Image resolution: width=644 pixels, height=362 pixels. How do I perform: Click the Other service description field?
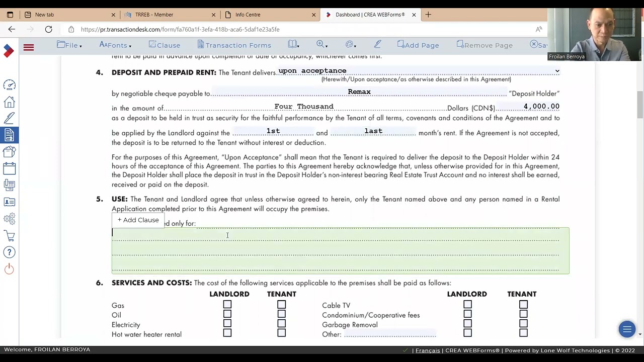[x=390, y=334]
